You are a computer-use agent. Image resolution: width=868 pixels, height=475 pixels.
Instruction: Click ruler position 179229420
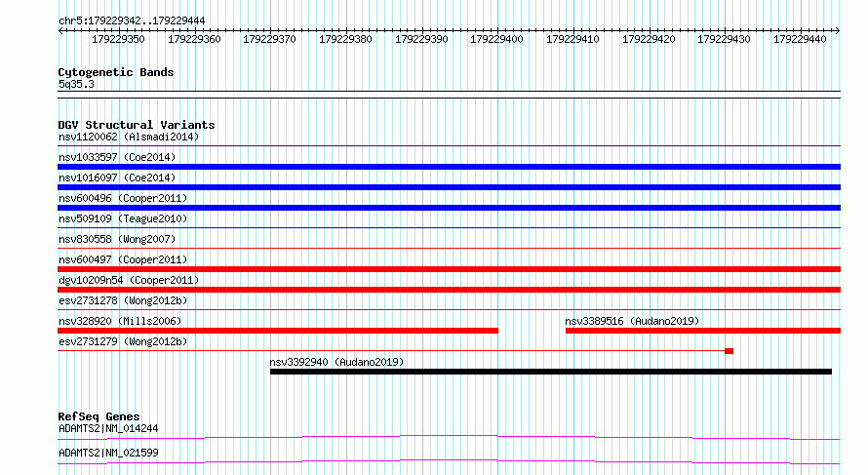649,39
